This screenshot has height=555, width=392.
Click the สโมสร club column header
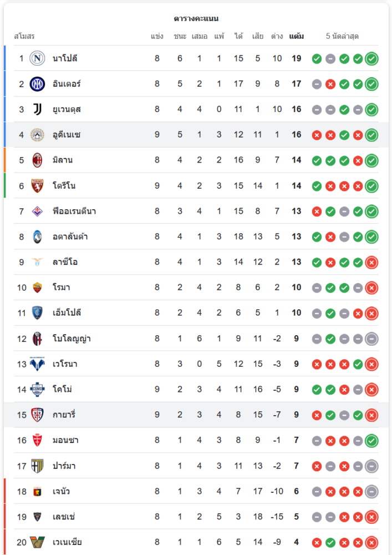pos(24,37)
